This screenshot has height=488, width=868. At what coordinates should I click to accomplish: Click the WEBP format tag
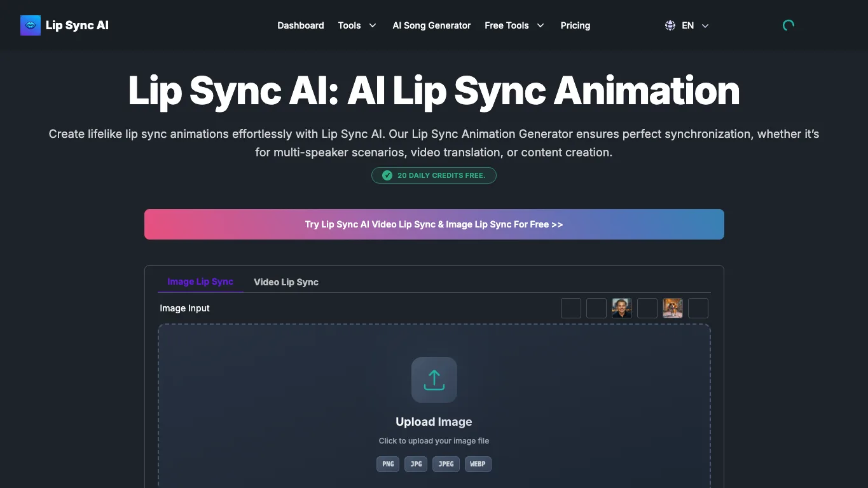[478, 464]
